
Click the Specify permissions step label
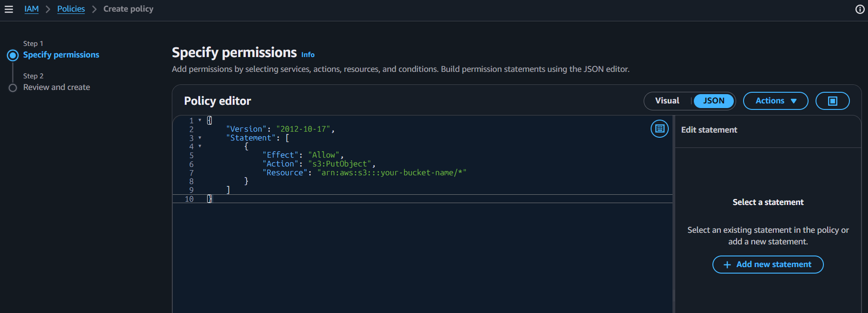coord(61,55)
